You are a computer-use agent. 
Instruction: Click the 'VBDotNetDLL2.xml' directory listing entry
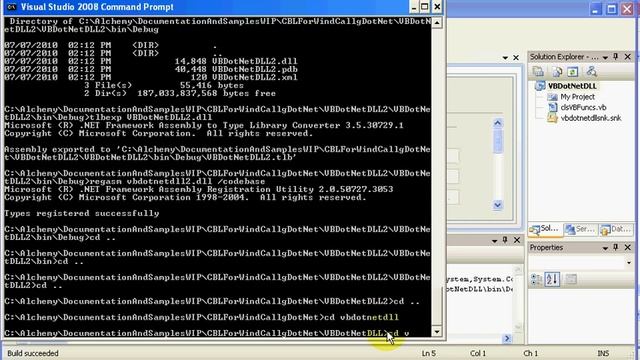[255, 78]
